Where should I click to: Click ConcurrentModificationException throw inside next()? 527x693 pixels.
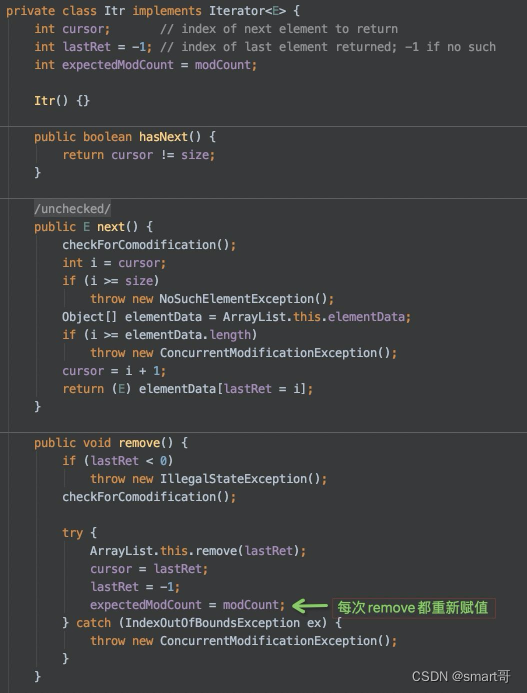coord(244,353)
